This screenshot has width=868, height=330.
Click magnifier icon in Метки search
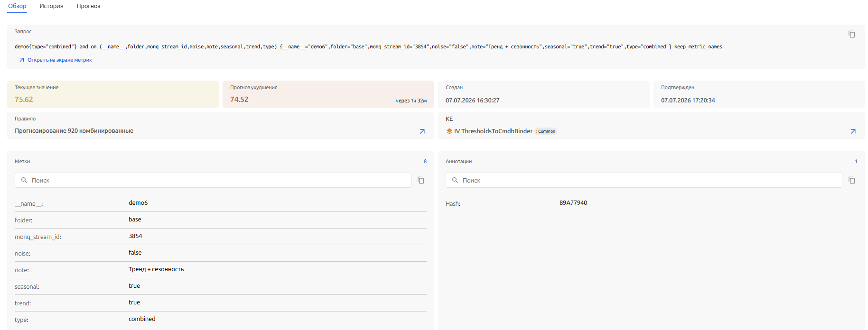coord(24,180)
